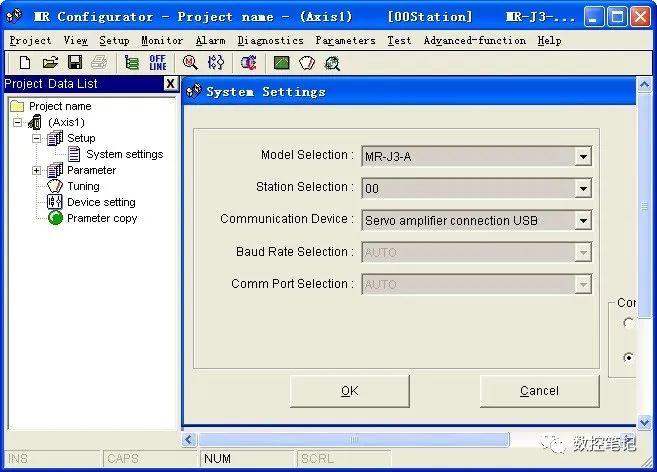The image size is (657, 472).
Task: Click the Cancel button
Action: point(539,391)
